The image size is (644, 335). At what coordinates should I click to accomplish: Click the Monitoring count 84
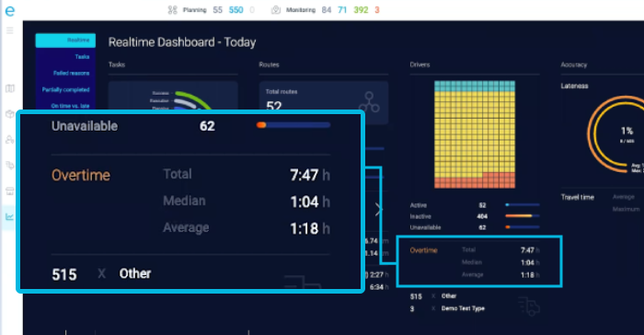point(327,10)
